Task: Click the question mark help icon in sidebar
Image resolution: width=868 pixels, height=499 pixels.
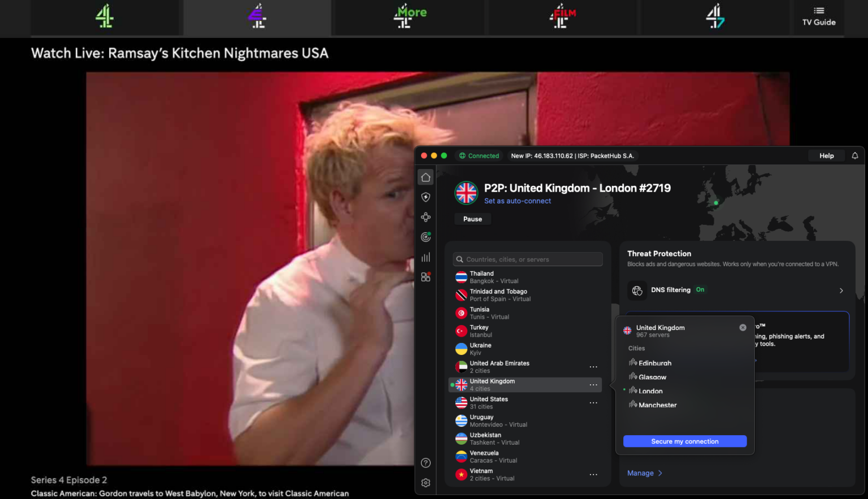Action: coord(426,463)
